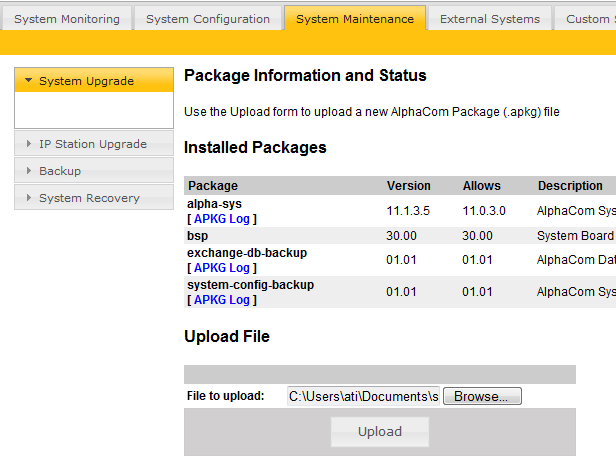Expand the Backup section
The width and height of the screenshot is (616, 460).
pos(60,171)
